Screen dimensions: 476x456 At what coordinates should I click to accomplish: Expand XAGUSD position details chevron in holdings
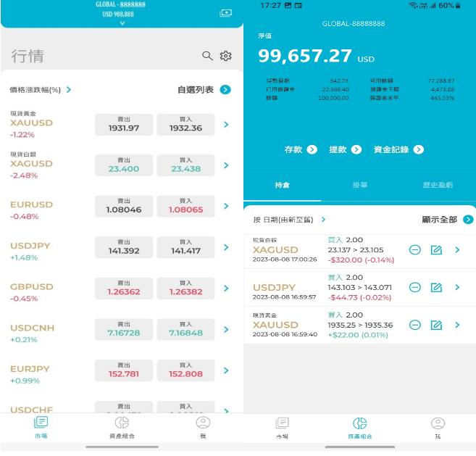[x=457, y=249]
